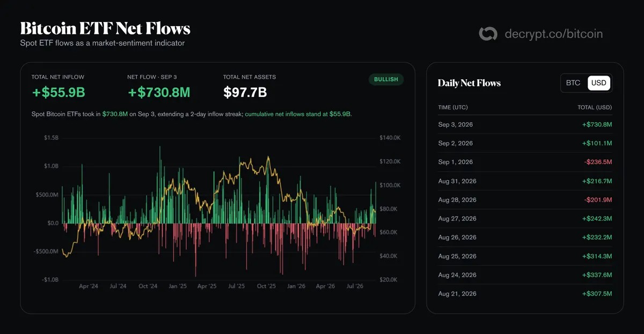Switch daily flows to BTC

pyautogui.click(x=573, y=83)
